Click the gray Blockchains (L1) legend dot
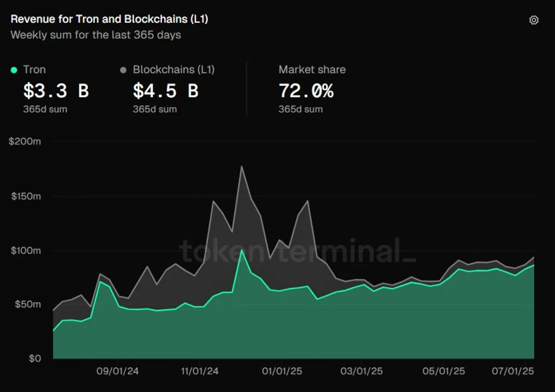 123,70
